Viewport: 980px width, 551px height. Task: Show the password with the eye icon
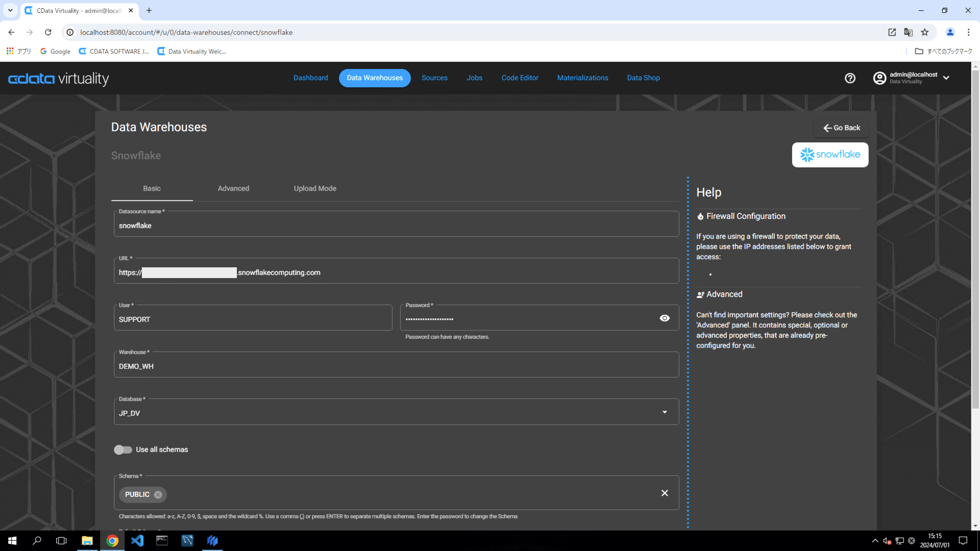tap(665, 318)
